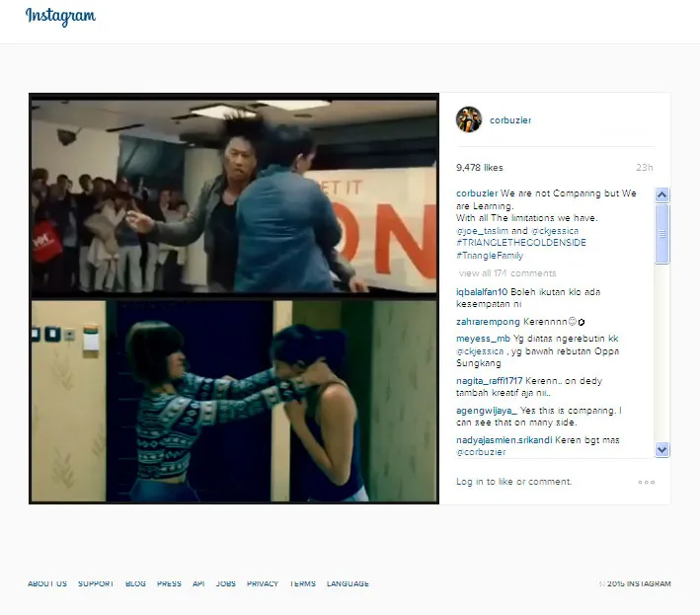The image size is (700, 615).
Task: Open commenter agengwijaya_'s profile
Action: tap(487, 411)
